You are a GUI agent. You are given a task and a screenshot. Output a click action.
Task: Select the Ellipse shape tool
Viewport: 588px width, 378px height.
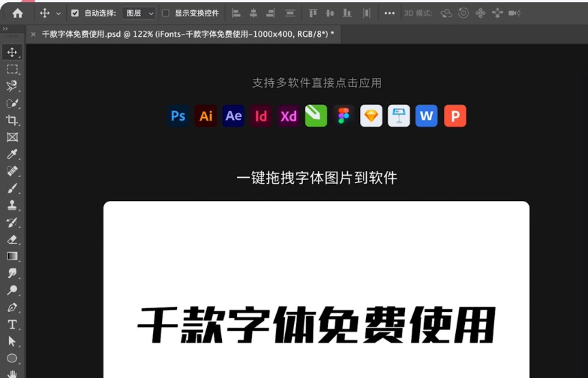(x=12, y=358)
